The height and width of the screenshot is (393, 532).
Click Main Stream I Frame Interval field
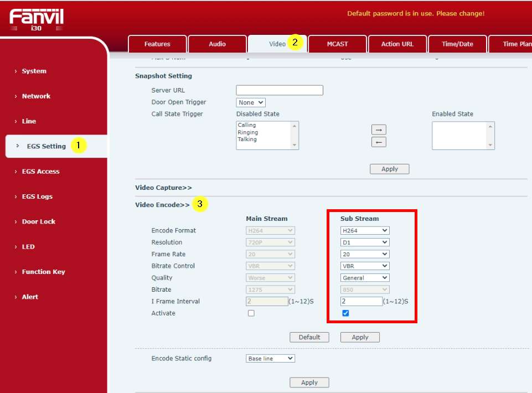267,301
